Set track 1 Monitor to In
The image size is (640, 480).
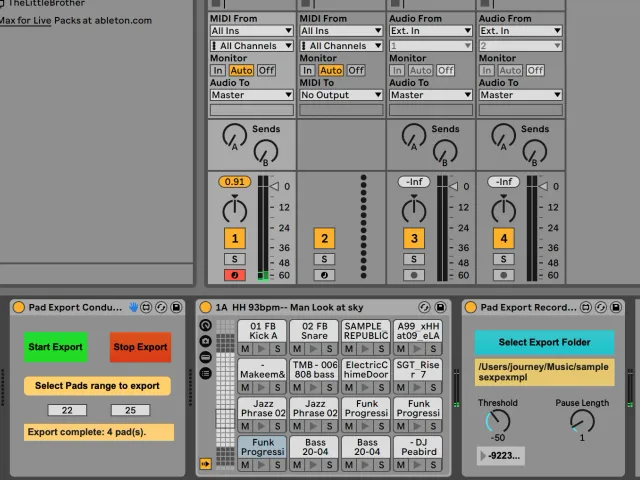point(218,70)
